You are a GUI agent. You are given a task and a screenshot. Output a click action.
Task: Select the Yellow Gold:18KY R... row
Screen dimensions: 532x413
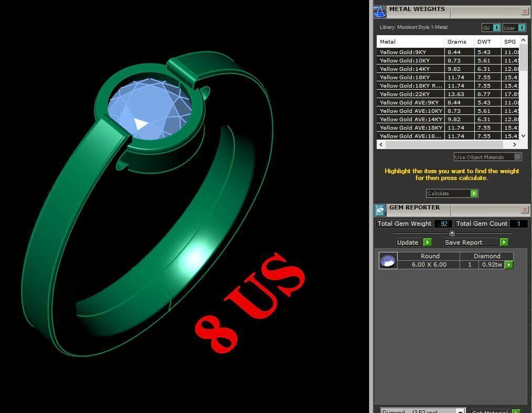point(448,86)
